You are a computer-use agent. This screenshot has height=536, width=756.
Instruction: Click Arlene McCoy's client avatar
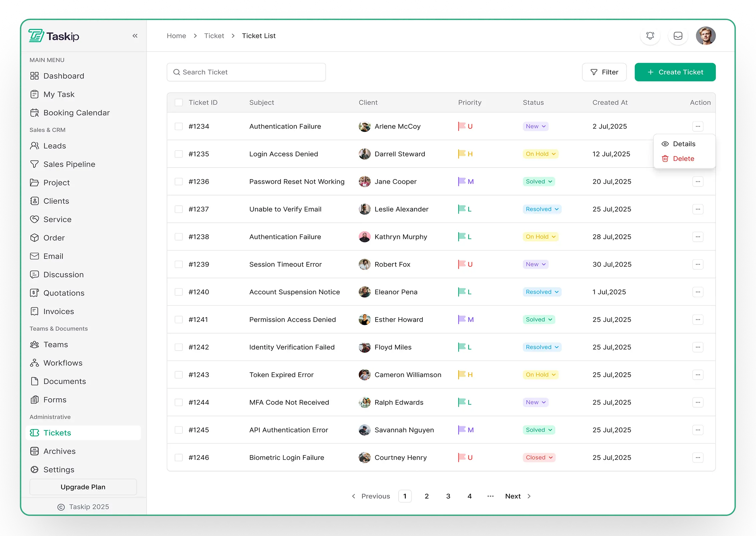point(364,126)
